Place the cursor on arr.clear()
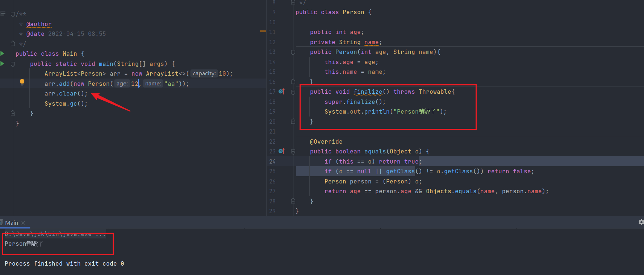This screenshot has width=644, height=275. pyautogui.click(x=66, y=94)
